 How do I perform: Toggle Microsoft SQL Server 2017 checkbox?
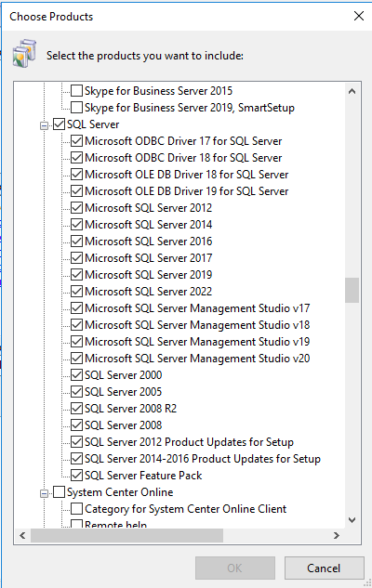(x=76, y=258)
